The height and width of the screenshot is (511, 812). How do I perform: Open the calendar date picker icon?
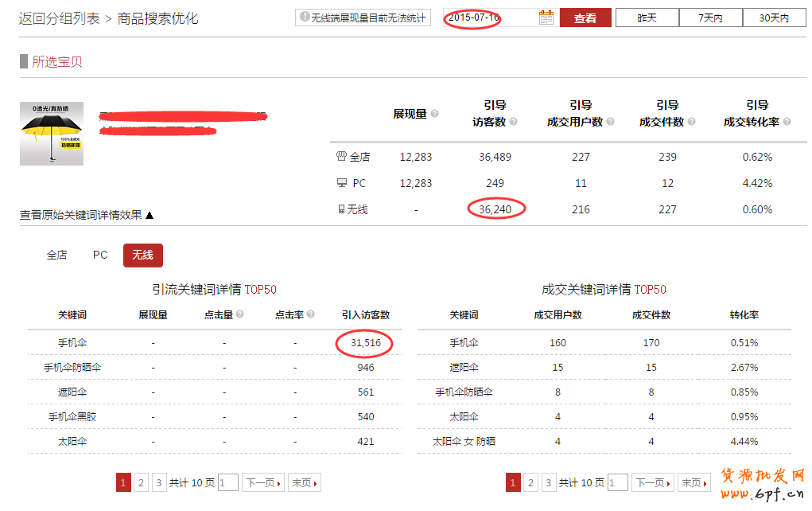(x=546, y=18)
